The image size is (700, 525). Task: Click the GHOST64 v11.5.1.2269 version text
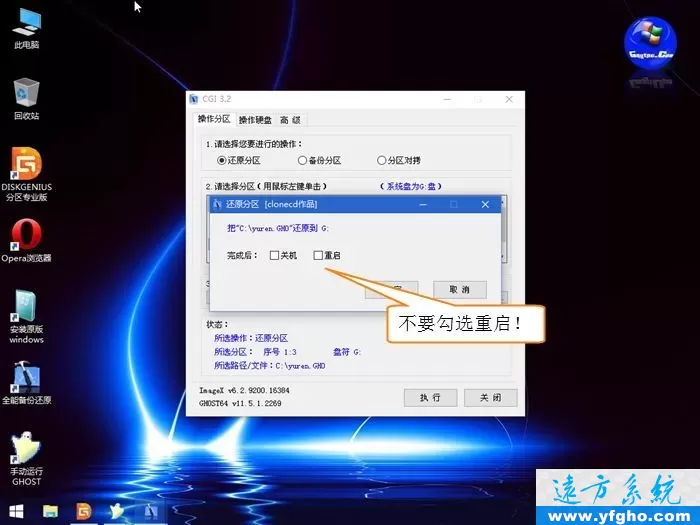240,403
